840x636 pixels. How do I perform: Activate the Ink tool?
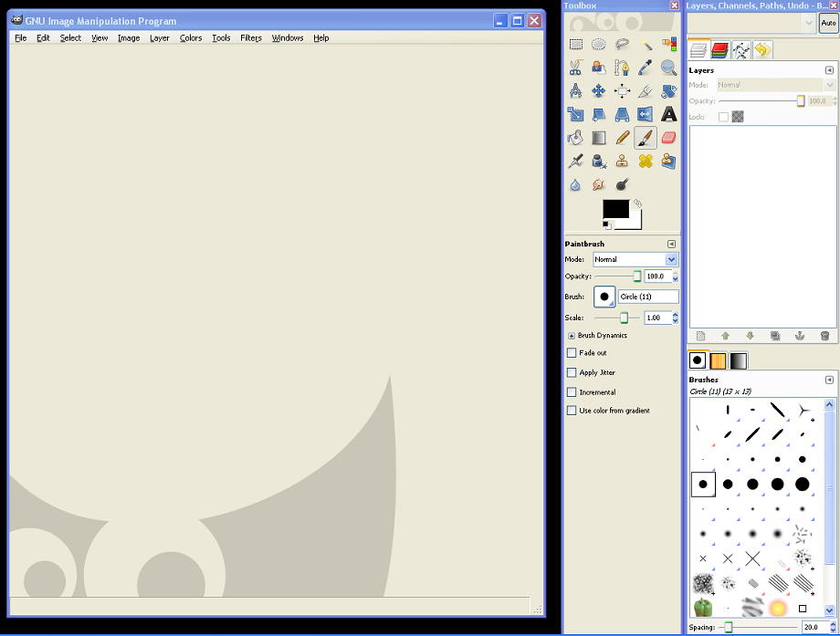pyautogui.click(x=599, y=162)
